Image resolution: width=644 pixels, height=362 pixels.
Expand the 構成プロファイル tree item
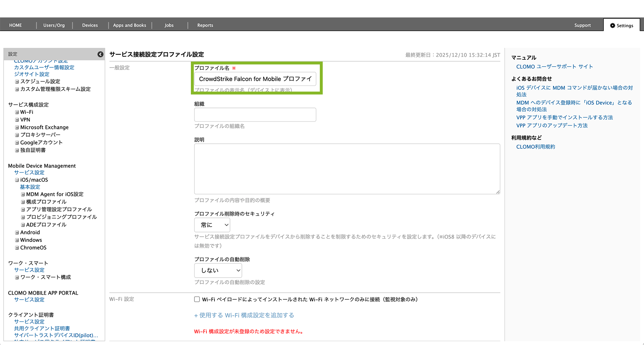coord(23,202)
